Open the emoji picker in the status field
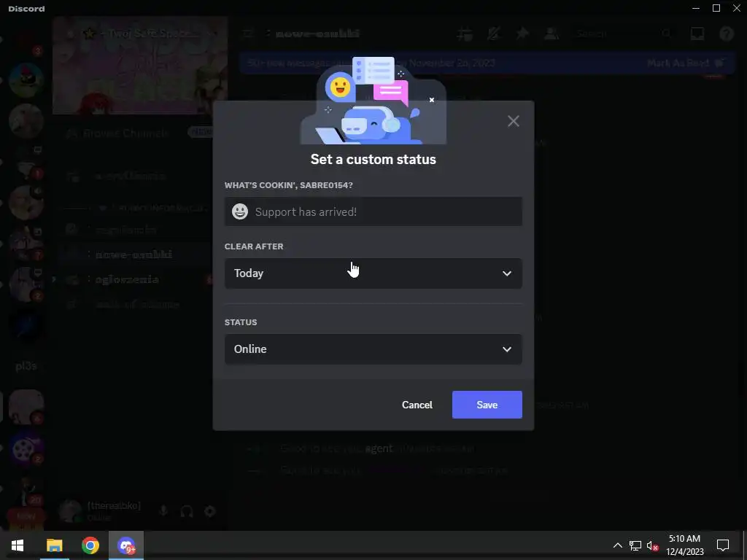Screen dimensions: 747x560 pyautogui.click(x=239, y=211)
